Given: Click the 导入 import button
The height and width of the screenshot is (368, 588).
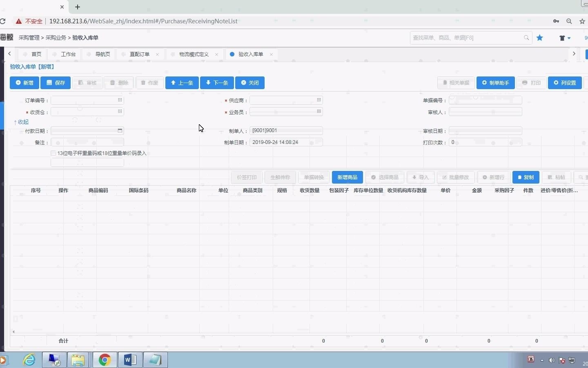Looking at the screenshot, I should coord(421,177).
